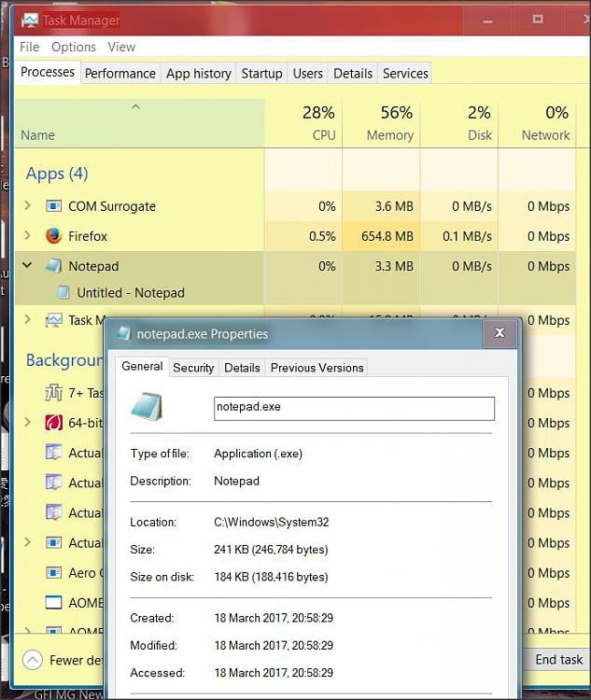Click the Firefox process icon
The image size is (591, 700).
53,236
